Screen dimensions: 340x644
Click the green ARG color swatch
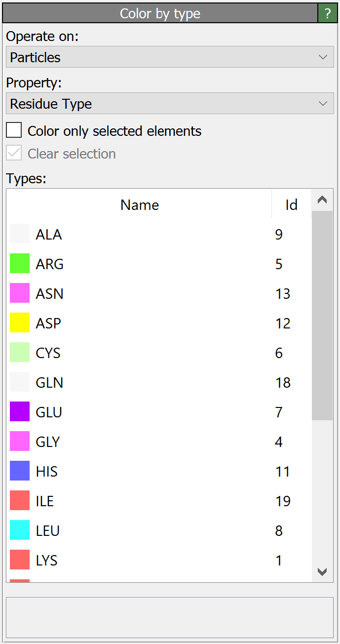tap(20, 264)
